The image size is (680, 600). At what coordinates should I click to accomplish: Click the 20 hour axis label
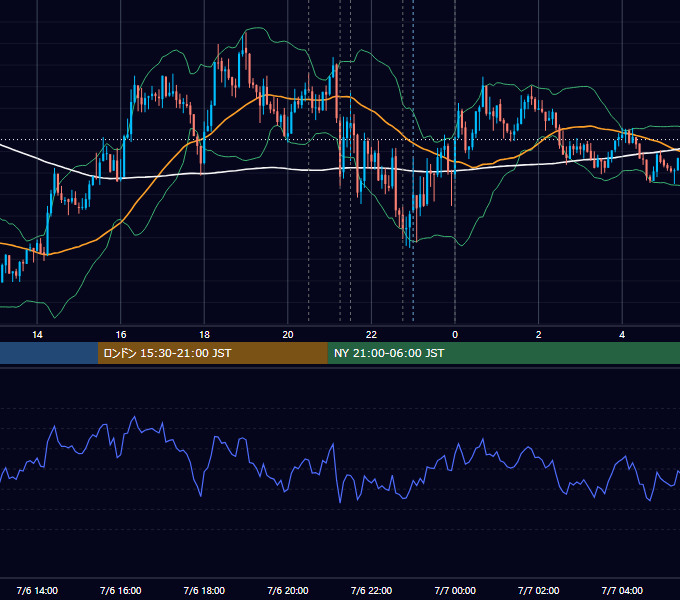tap(288, 335)
